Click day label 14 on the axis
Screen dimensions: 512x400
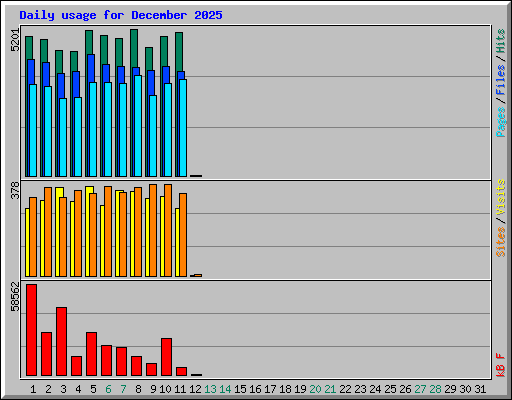click(x=225, y=389)
